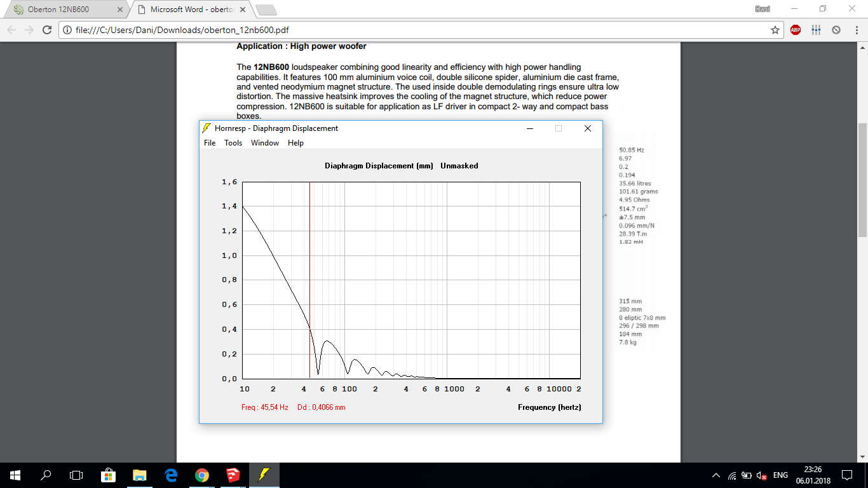The image size is (868, 488).
Task: Open File Explorer from the taskbar
Action: (x=139, y=475)
